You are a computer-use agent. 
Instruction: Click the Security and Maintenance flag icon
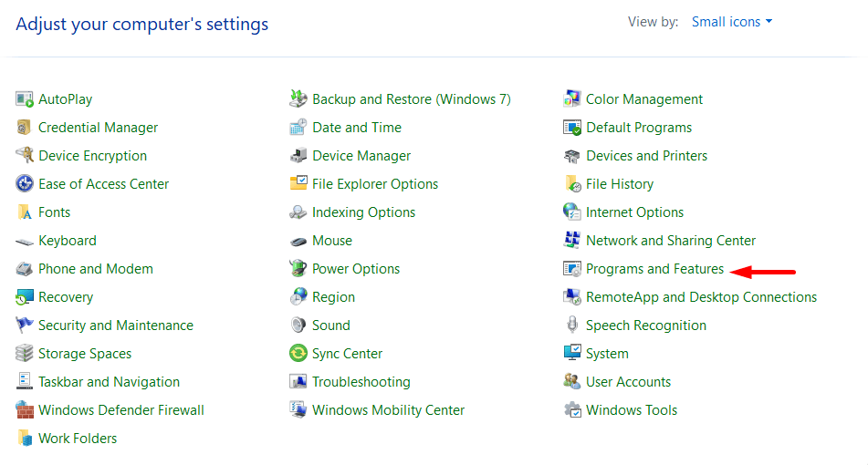tap(25, 325)
